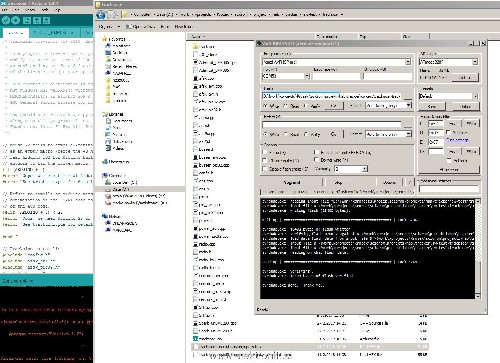Click the Presets Save button
The width and height of the screenshot is (500, 363).
[432, 107]
